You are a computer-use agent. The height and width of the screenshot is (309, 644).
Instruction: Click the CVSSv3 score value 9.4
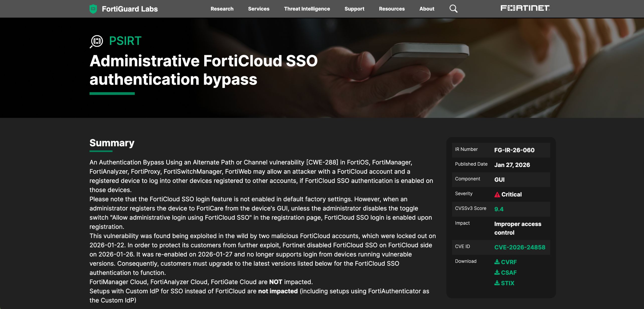(499, 209)
